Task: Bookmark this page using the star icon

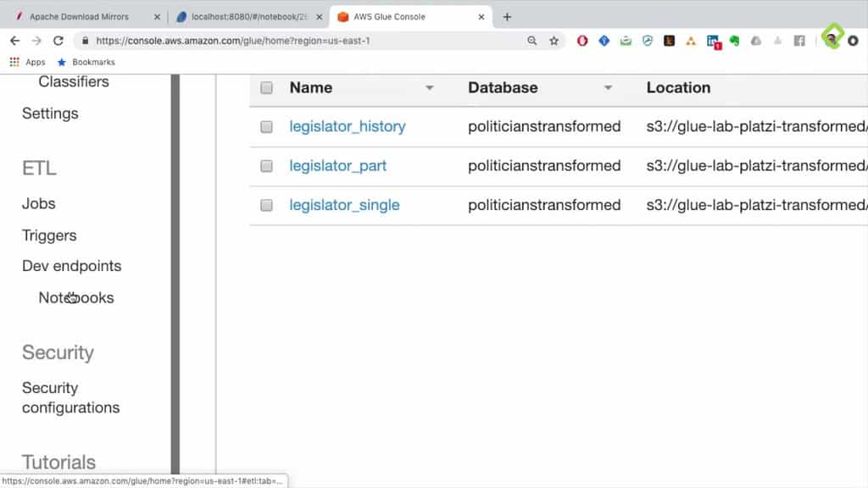Action: click(x=553, y=40)
